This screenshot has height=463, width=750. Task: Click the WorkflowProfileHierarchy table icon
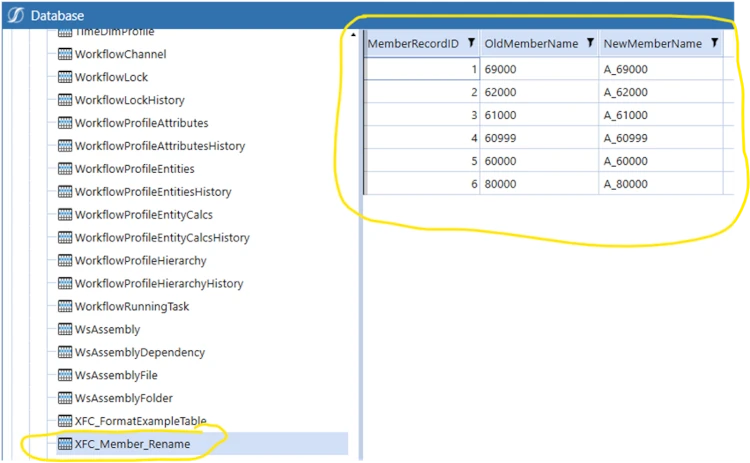tap(65, 261)
